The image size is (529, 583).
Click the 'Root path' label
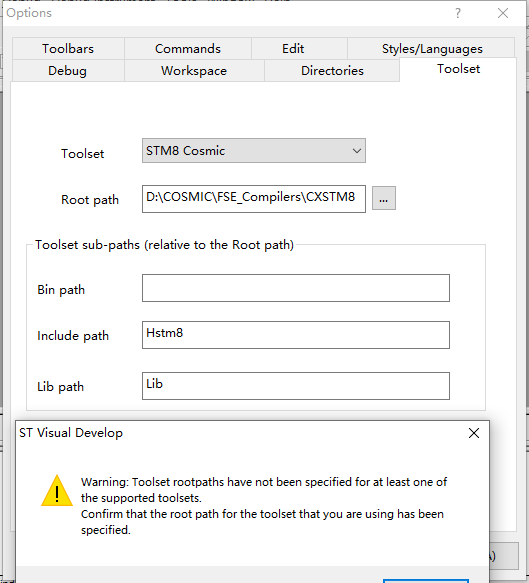(x=90, y=200)
